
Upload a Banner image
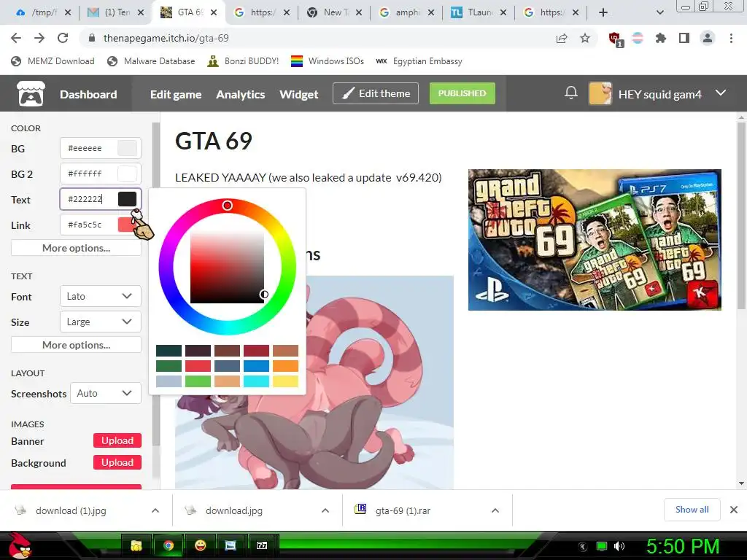pos(117,440)
